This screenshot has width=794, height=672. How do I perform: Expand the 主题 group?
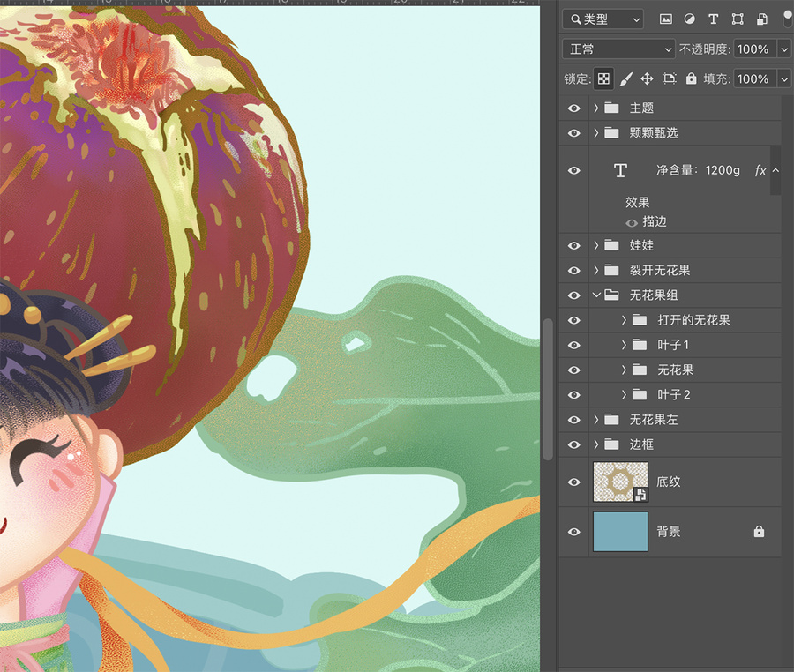[596, 108]
